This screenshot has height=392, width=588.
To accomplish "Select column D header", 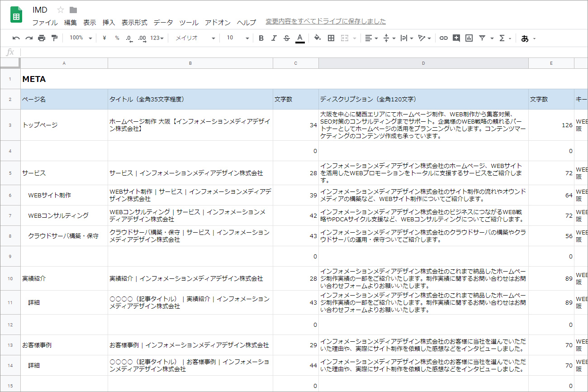I will pos(423,63).
